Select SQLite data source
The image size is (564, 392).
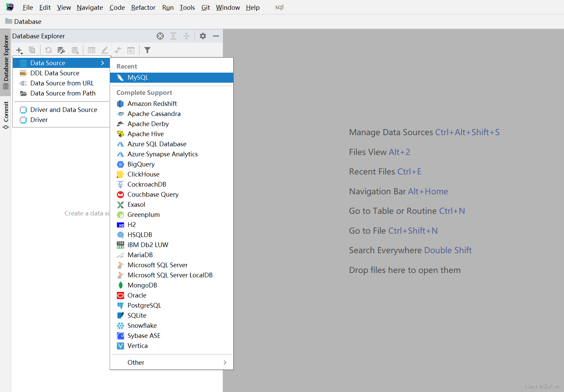click(172, 315)
